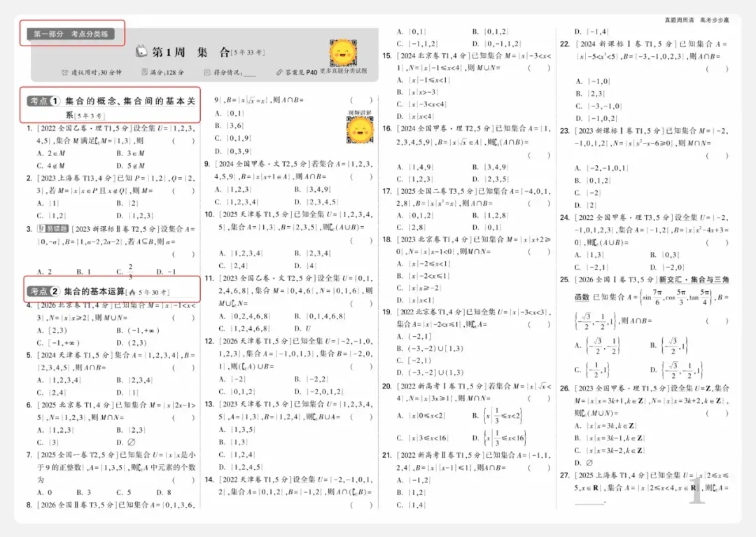
Task: Click "新交汇·集合与三角函数" in question 25
Action: tap(653, 288)
